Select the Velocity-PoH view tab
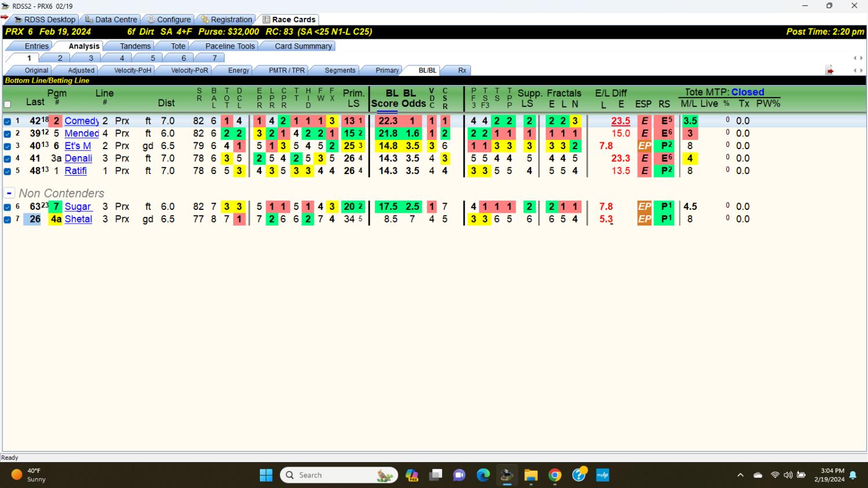This screenshot has width=868, height=488. pos(132,71)
